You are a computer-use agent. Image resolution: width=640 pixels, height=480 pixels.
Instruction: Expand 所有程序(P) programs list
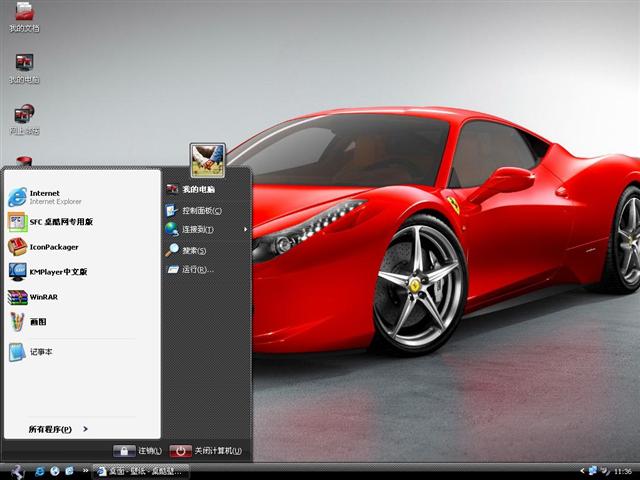[x=58, y=429]
